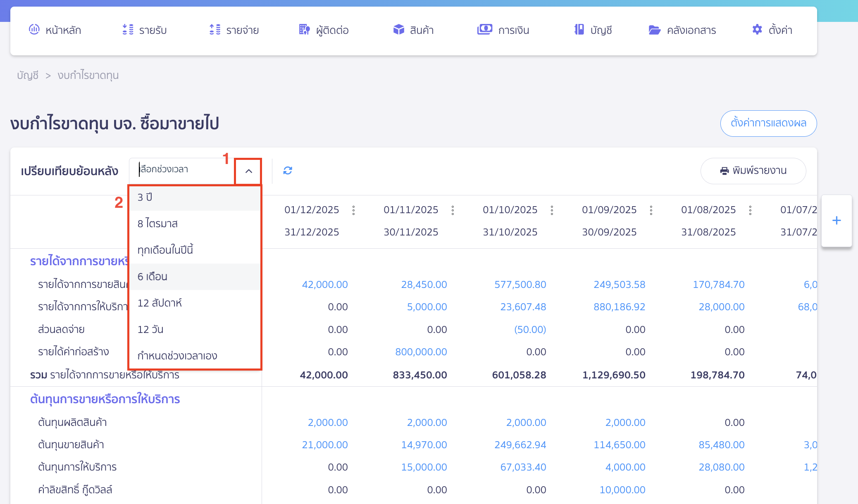Open ผู้ติดต่อ contacts section icon
858x504 pixels.
[x=304, y=30]
